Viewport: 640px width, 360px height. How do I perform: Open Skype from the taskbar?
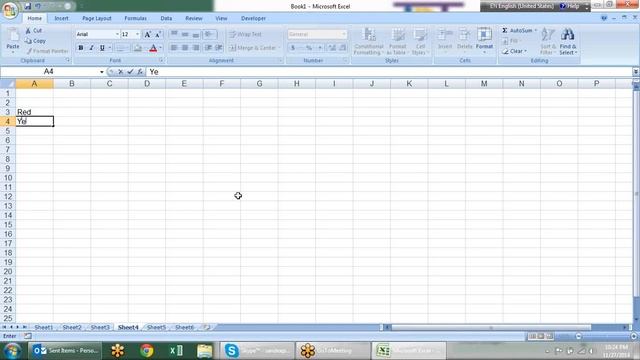pos(257,351)
